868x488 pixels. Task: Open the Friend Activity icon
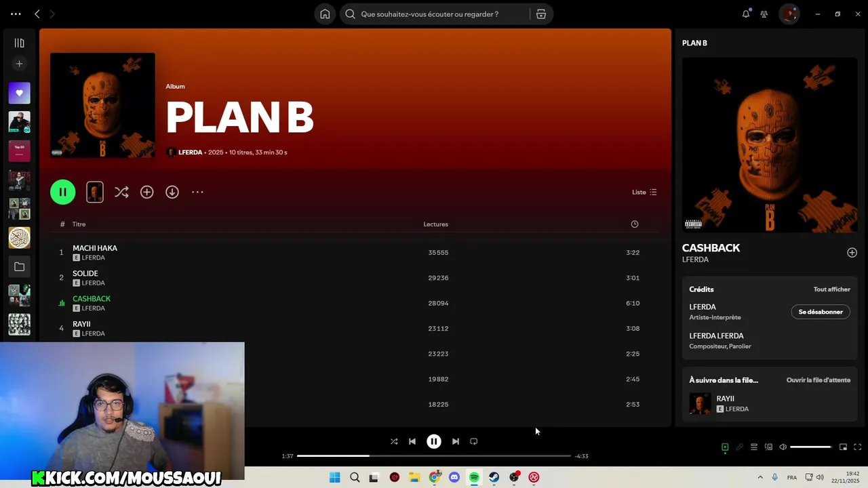point(764,14)
